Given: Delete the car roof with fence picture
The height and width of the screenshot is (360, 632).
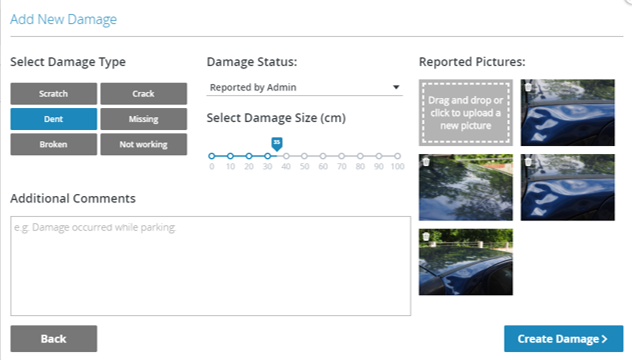Looking at the screenshot, I should click(426, 236).
